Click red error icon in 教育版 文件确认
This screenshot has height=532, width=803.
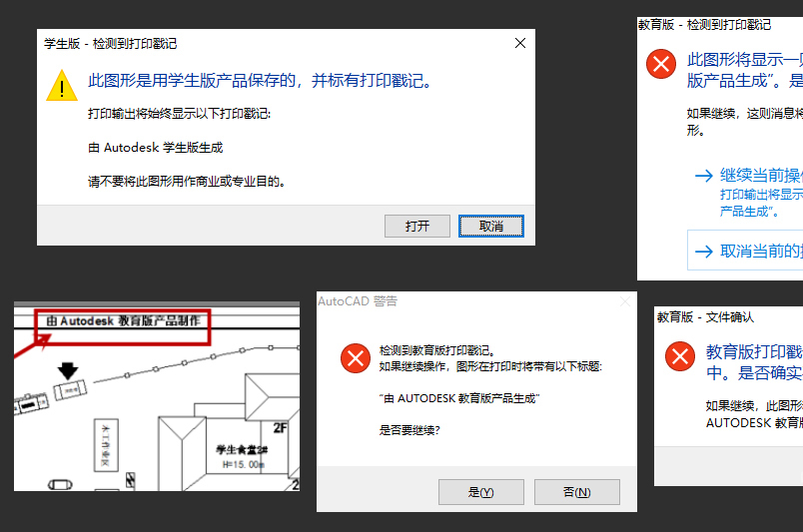(680, 356)
